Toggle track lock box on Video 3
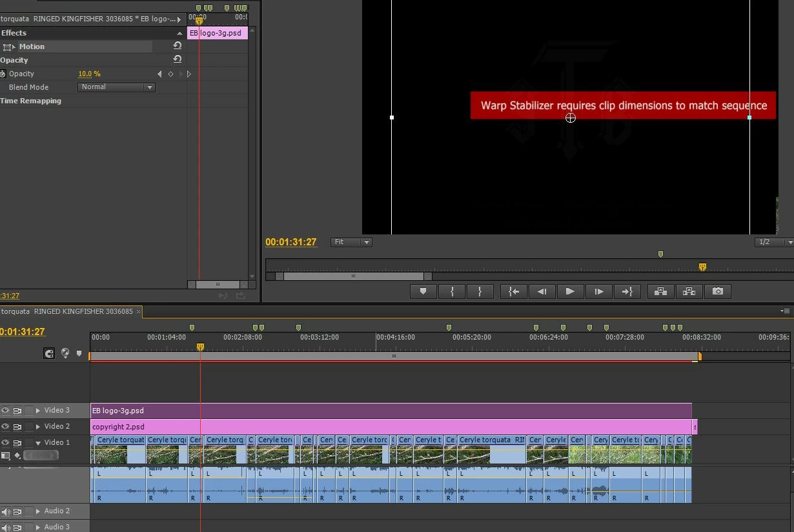The height and width of the screenshot is (532, 794). 28,411
